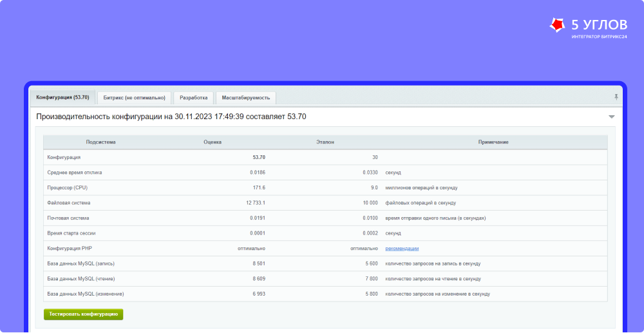Click the Примечание column header
Image resolution: width=644 pixels, height=333 pixels.
[x=493, y=142]
